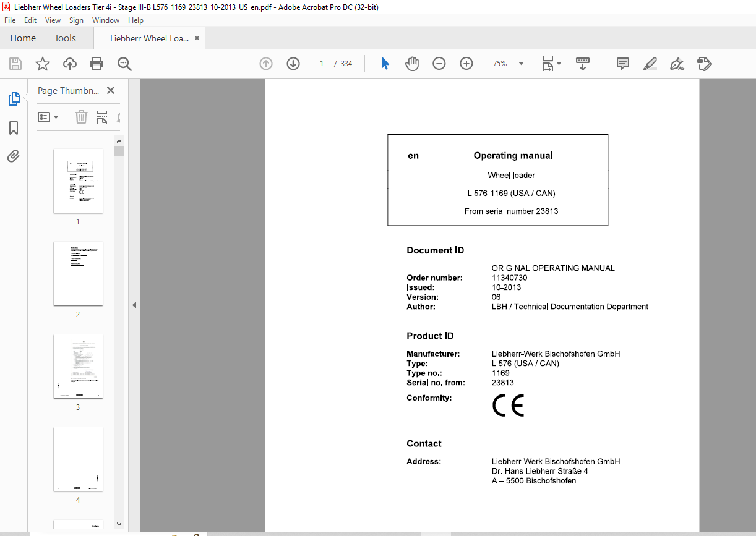Open the Stamp or edit tool icon
The width and height of the screenshot is (756, 536).
pyautogui.click(x=704, y=64)
